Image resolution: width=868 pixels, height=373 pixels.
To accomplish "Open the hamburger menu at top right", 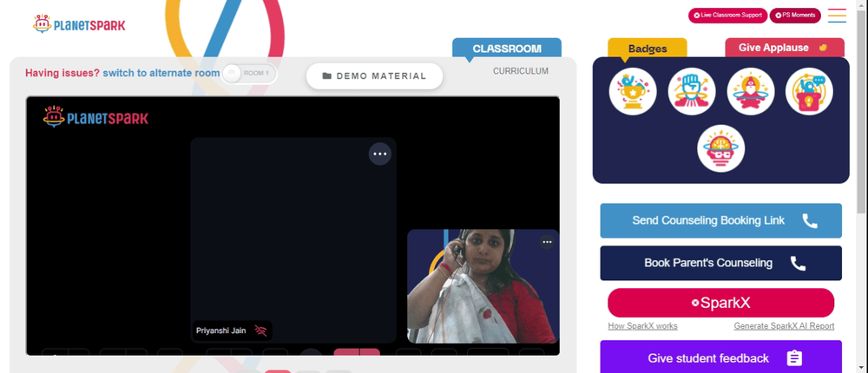I will 837,15.
